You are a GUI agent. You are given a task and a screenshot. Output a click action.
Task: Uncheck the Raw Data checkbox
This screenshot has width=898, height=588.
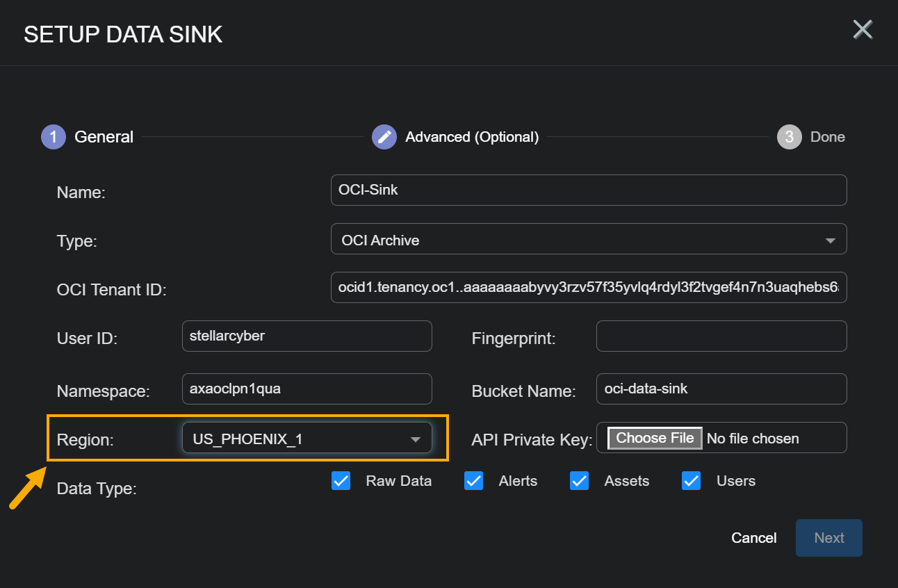[341, 481]
